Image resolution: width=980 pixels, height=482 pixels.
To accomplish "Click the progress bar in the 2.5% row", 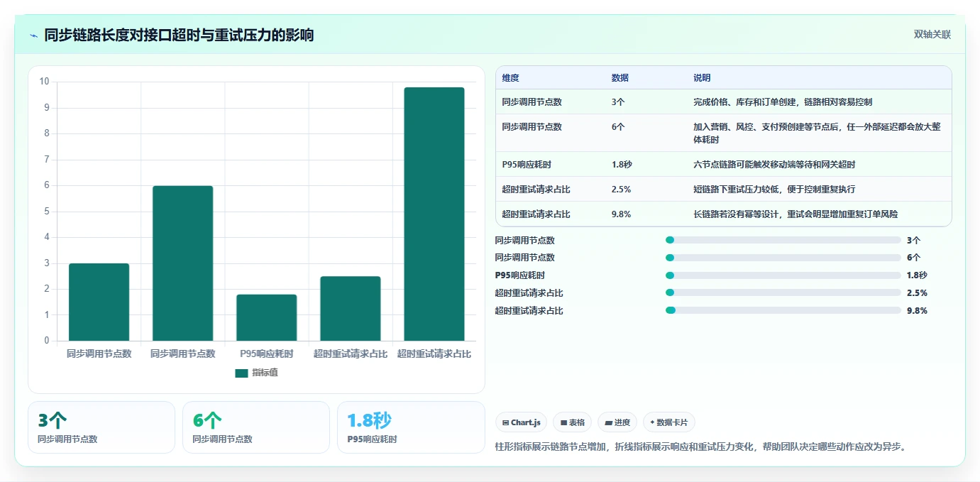I will coord(783,292).
